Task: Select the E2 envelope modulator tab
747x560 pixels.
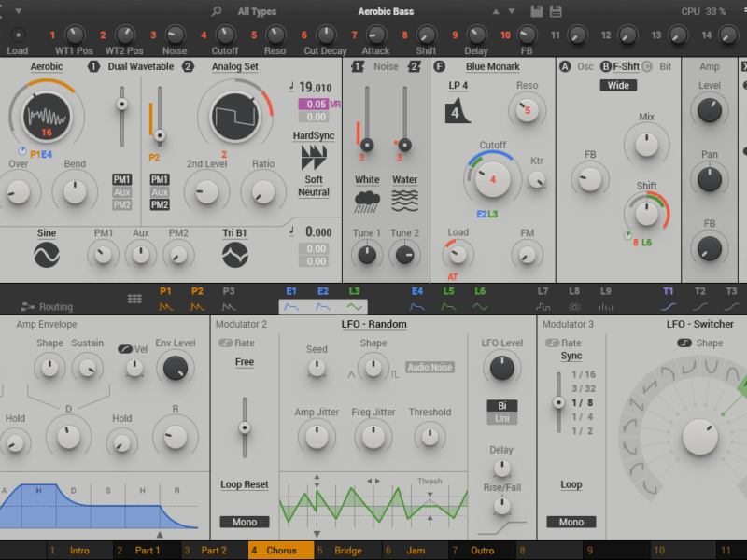Action: [x=323, y=299]
